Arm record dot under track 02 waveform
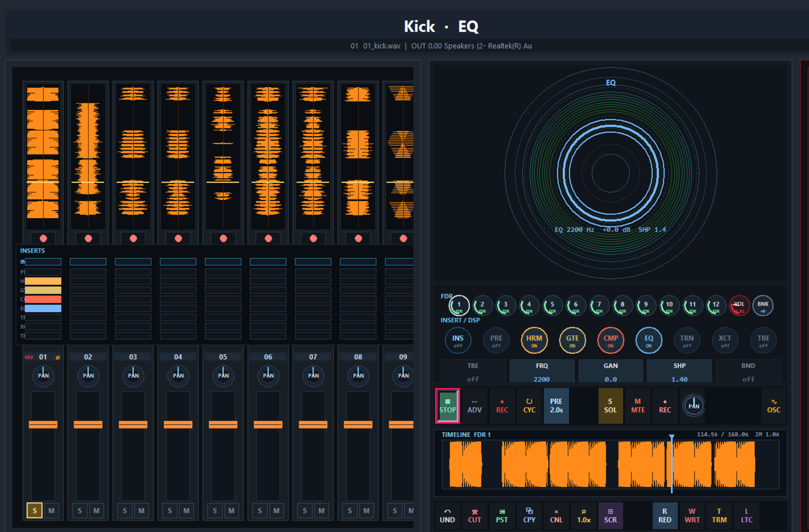This screenshot has width=809, height=532. click(88, 238)
